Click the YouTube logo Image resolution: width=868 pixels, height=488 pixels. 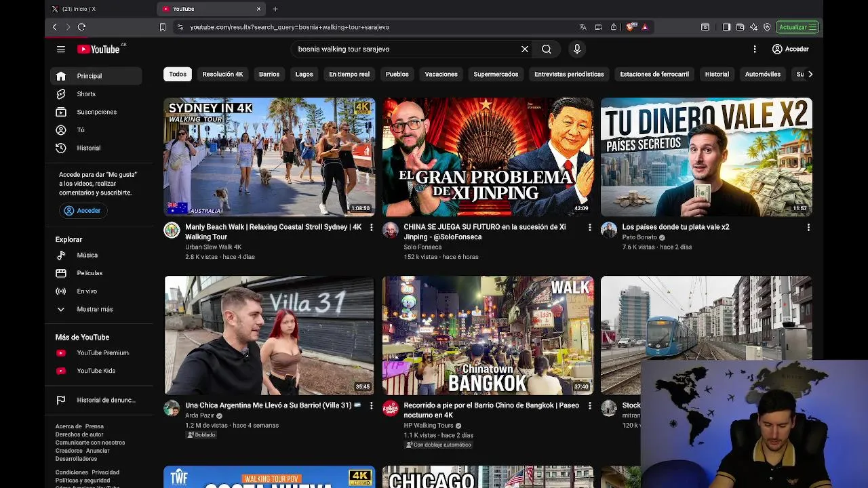click(x=99, y=49)
